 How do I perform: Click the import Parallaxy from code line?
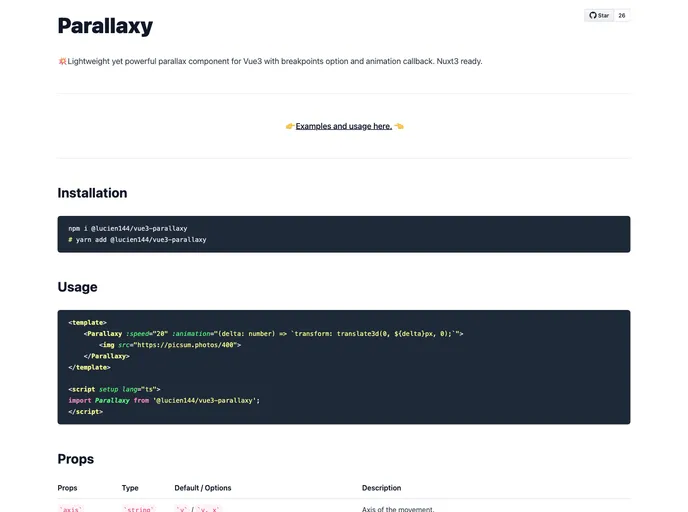click(164, 401)
